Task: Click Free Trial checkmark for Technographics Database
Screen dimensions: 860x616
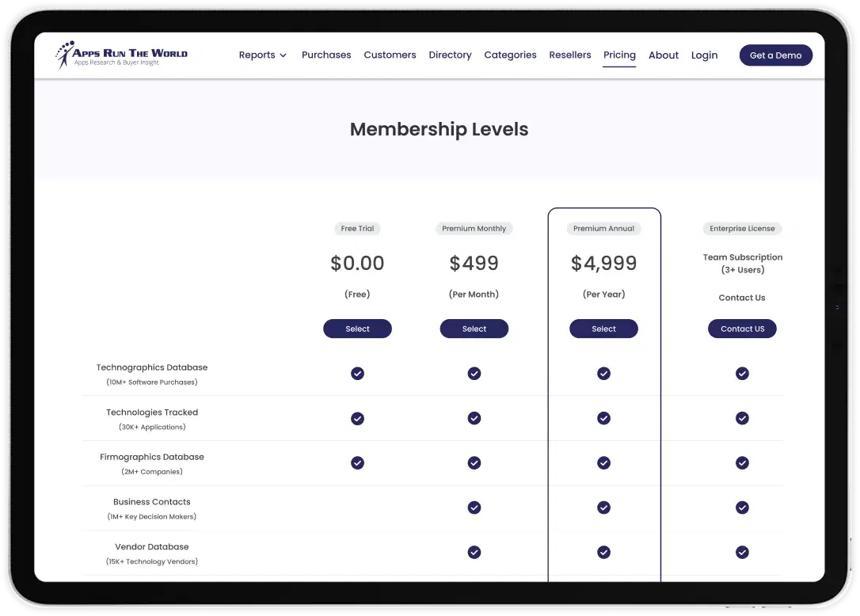Action: 358,374
